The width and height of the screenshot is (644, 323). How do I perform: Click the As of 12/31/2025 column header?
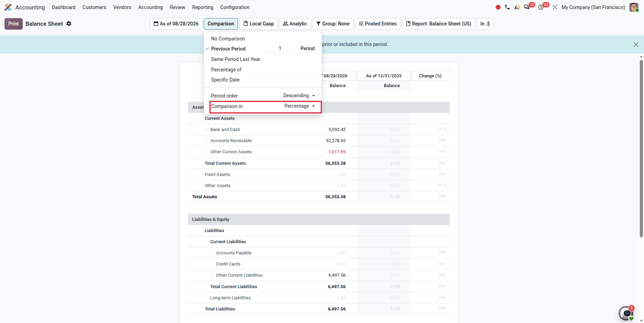(x=384, y=76)
